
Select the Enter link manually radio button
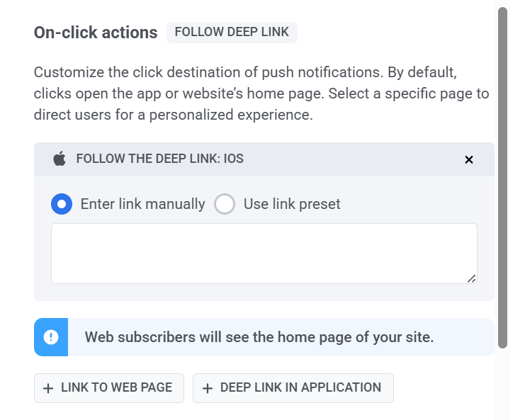(62, 204)
